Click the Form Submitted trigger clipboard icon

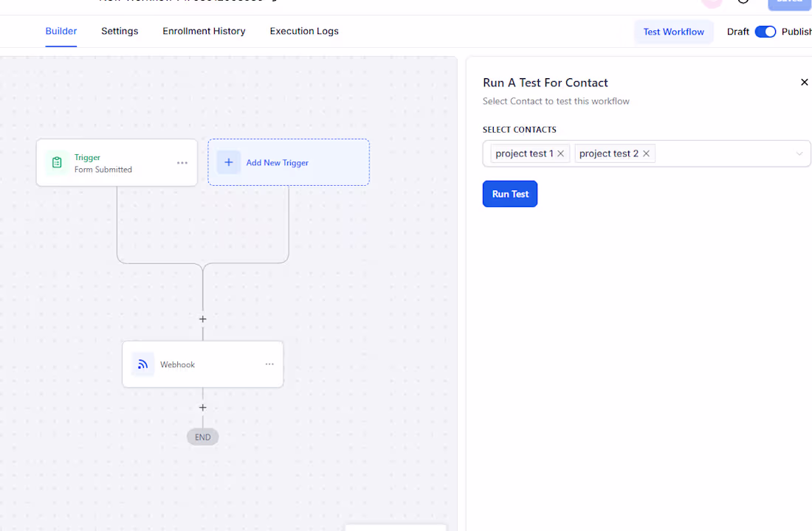[57, 162]
